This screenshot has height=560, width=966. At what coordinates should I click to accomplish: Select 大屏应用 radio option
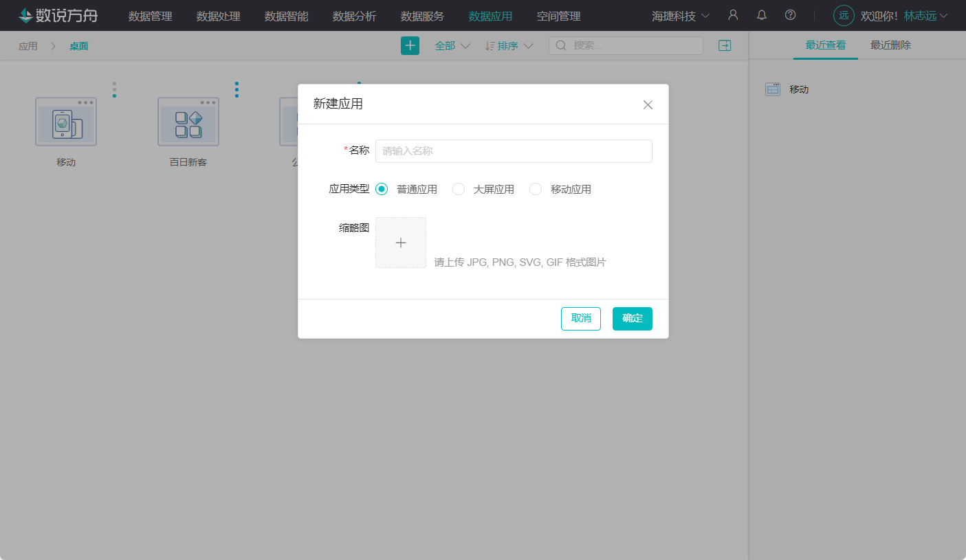[x=459, y=189]
